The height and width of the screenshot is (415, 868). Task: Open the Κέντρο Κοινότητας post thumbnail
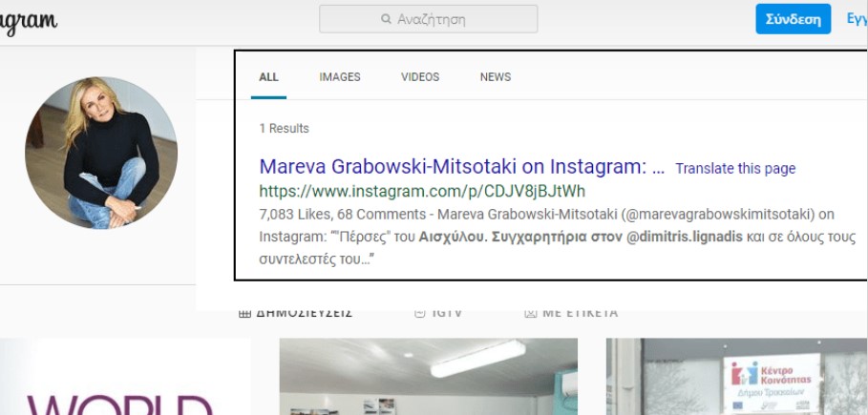pos(737,377)
